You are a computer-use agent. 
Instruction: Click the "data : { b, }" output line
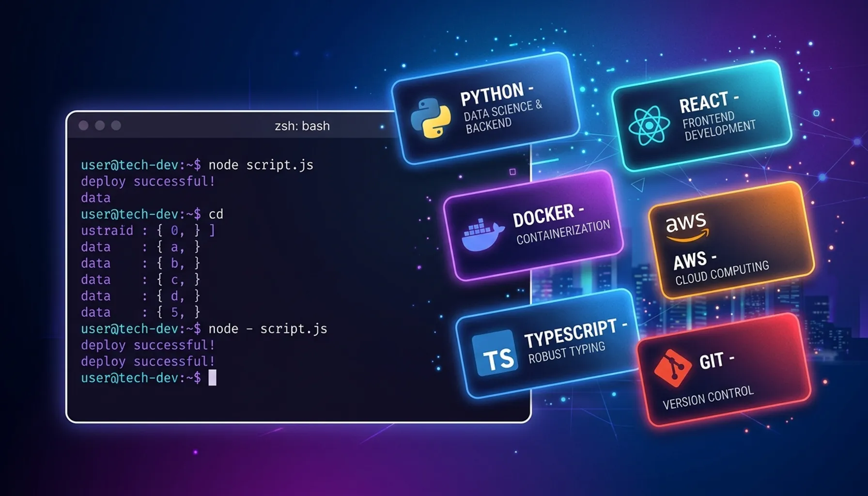[140, 263]
